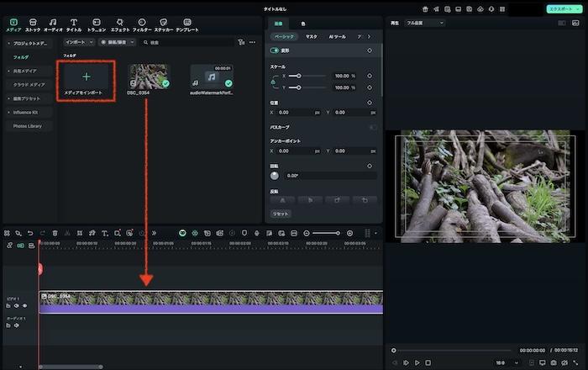Viewport: 588px width, 370px height.
Task: Click the エクスポート (Export) button
Action: (x=560, y=8)
